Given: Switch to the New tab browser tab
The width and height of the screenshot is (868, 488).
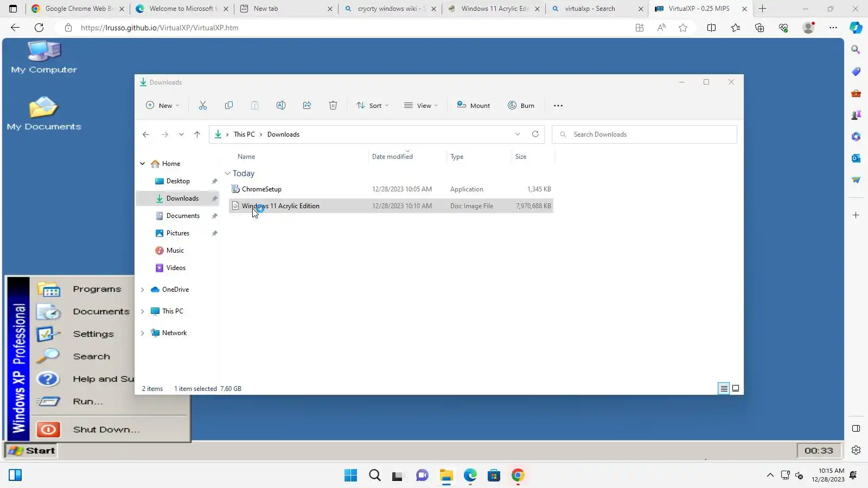Looking at the screenshot, I should click(286, 9).
